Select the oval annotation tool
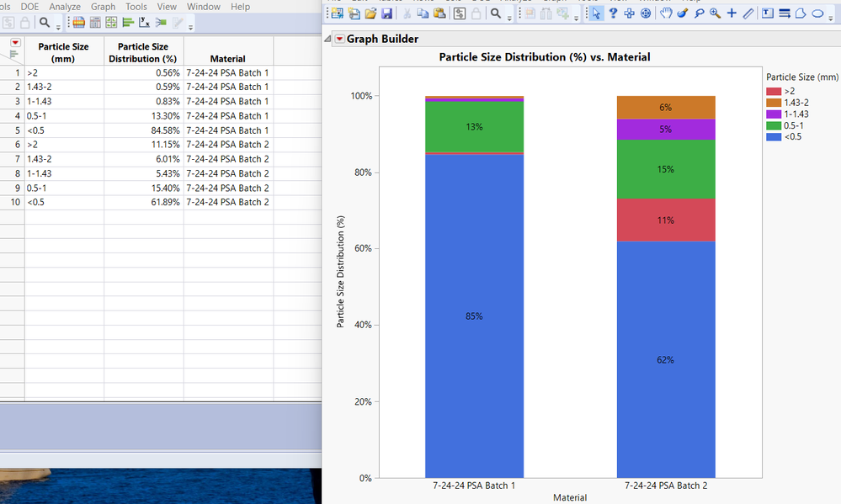Image resolution: width=841 pixels, height=504 pixels. tap(817, 13)
